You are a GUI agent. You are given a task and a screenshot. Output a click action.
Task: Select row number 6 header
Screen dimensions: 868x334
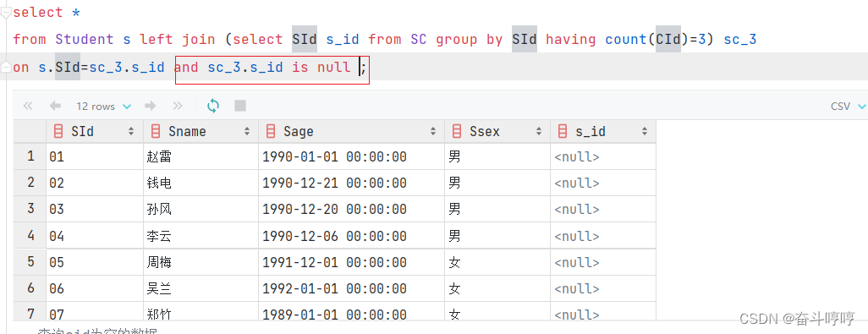pos(30,288)
